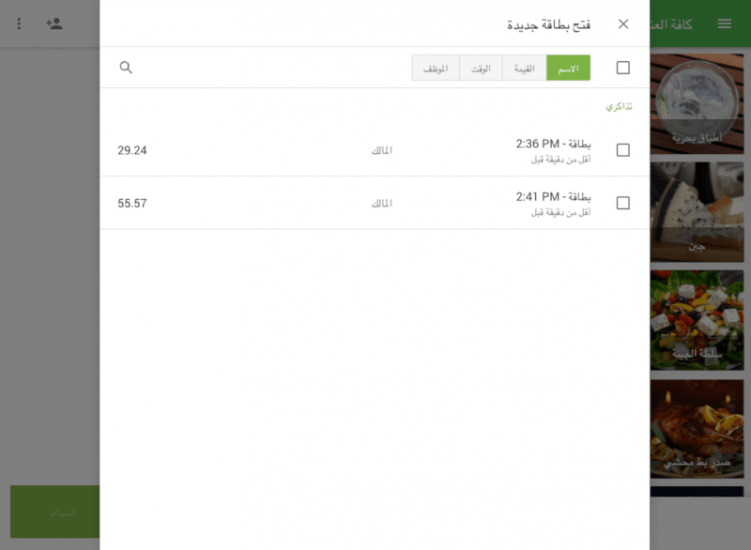Open the hamburger menu

[724, 23]
